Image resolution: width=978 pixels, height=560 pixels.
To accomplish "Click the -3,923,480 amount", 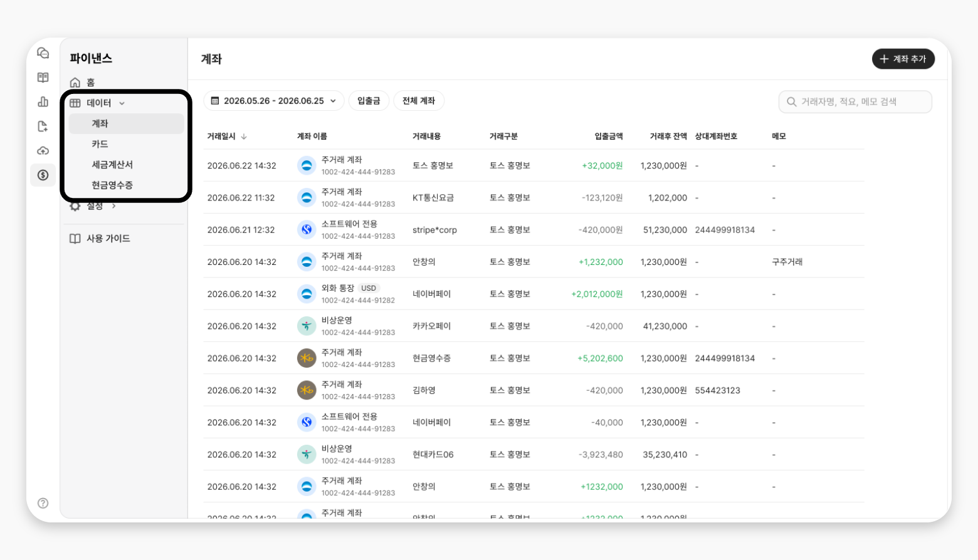I will (x=601, y=455).
